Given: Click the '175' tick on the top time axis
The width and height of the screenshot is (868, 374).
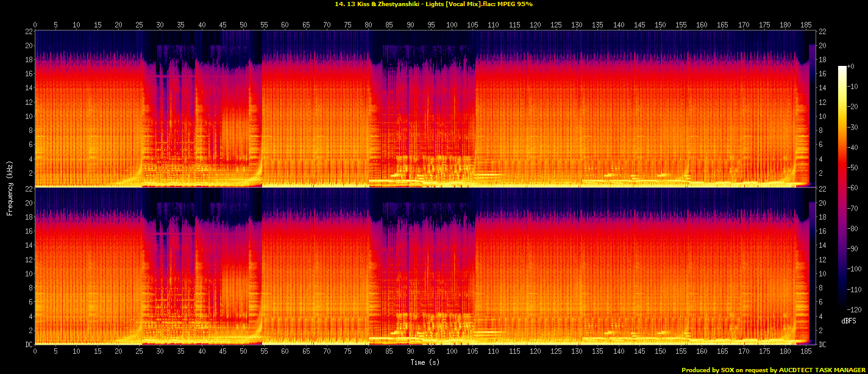Looking at the screenshot, I should (764, 25).
